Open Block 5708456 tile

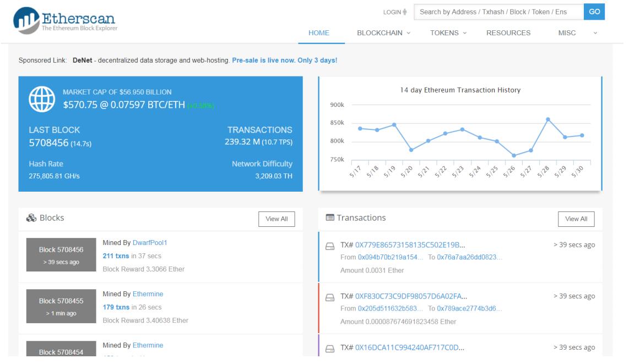tap(61, 254)
